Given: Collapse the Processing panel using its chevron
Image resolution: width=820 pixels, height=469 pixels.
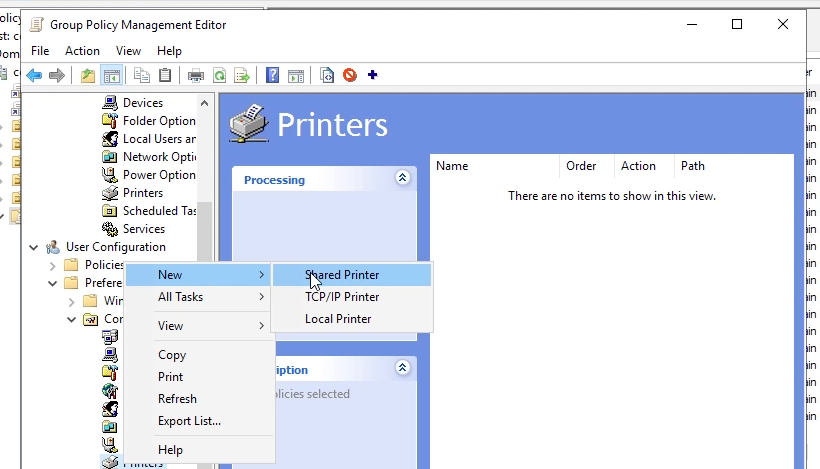Looking at the screenshot, I should [x=403, y=178].
